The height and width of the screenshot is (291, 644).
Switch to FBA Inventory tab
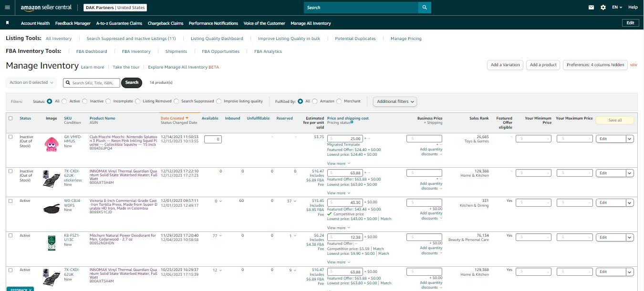136,51
